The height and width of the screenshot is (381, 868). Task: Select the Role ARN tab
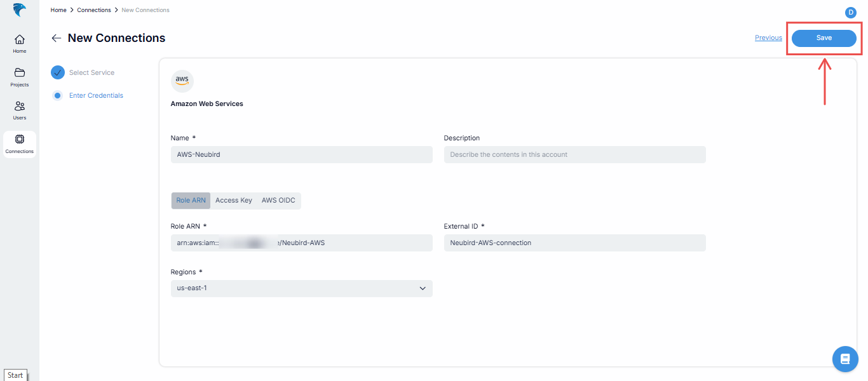191,200
